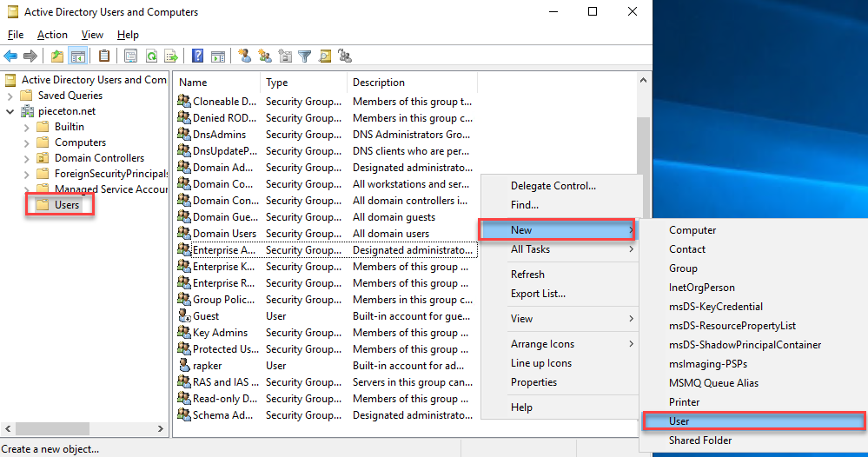Toggle the Show/Hide Console Tree icon
Viewport: 868px width, 457px height.
(78, 56)
